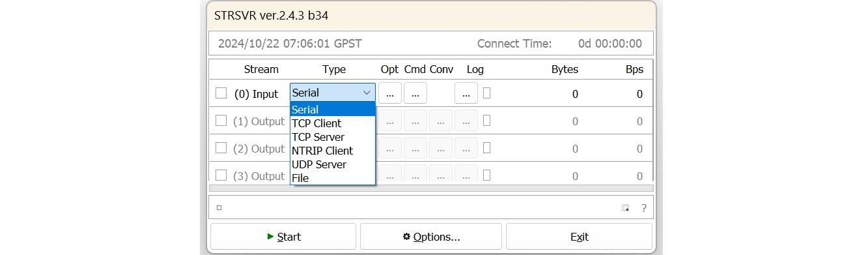Open Log settings for Input stream
Image resolution: width=868 pixels, height=255 pixels.
466,93
